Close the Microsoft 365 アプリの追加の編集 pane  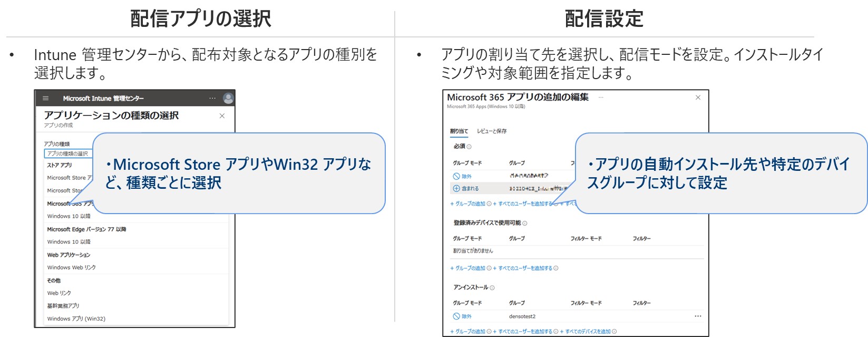(x=698, y=98)
